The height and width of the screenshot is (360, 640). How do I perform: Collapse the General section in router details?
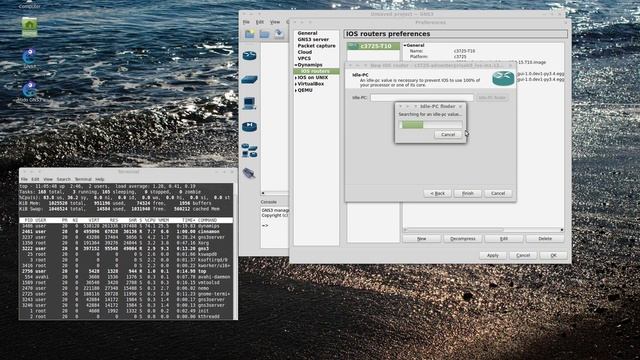[405, 45]
